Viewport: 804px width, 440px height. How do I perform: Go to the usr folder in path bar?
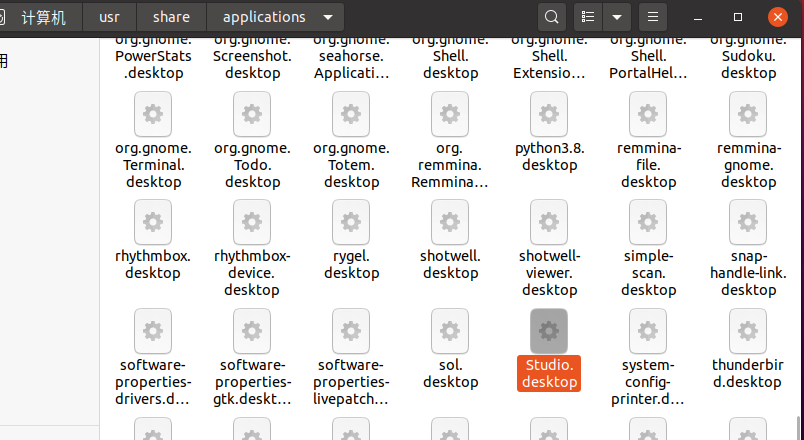(109, 17)
